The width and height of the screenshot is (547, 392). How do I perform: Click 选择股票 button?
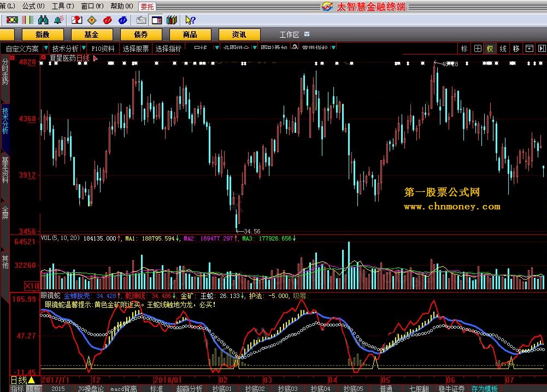136,49
